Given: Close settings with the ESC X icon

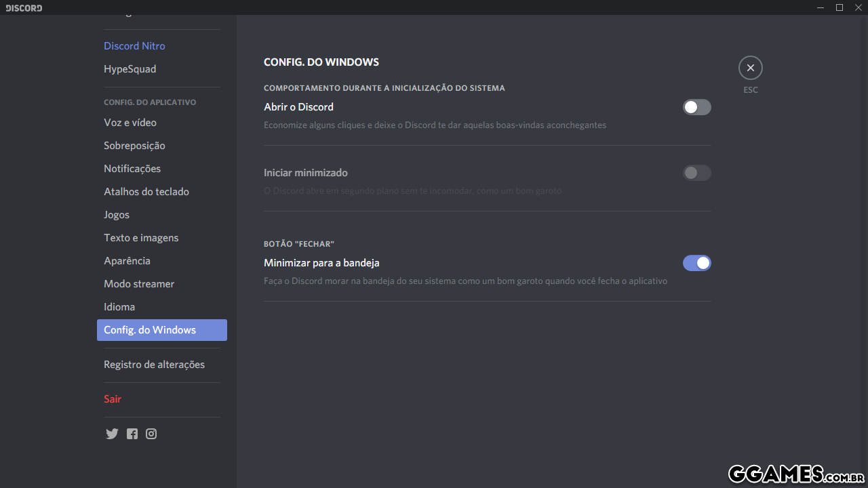Looking at the screenshot, I should [750, 68].
